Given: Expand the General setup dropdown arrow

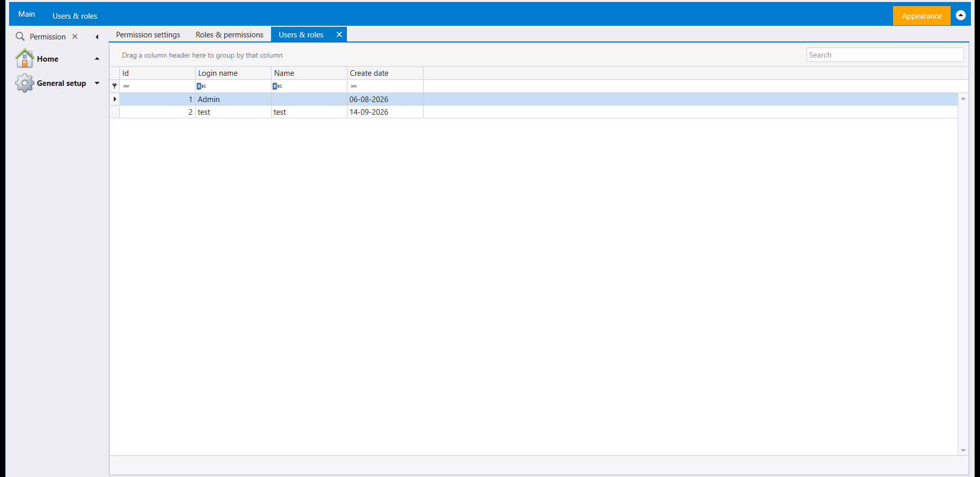Looking at the screenshot, I should click(97, 83).
